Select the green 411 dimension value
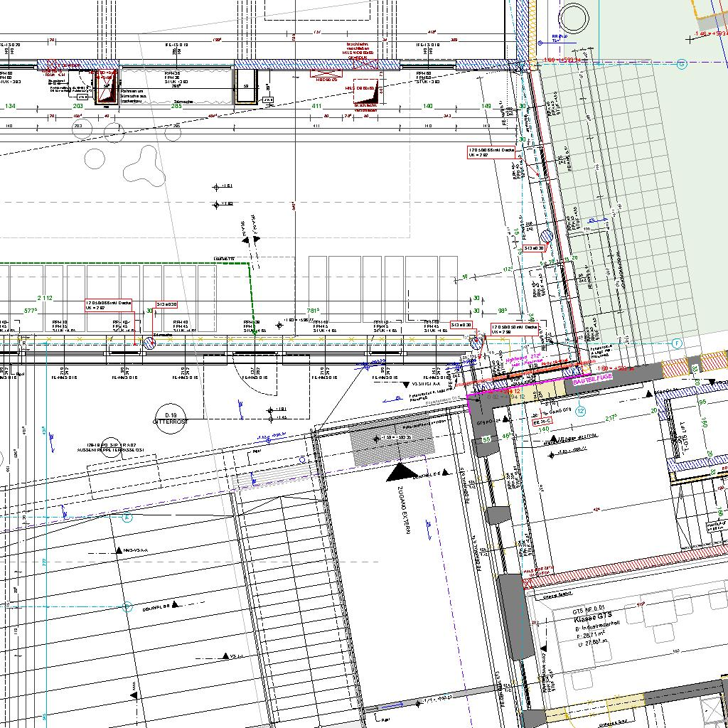728x728 pixels. coord(317,106)
